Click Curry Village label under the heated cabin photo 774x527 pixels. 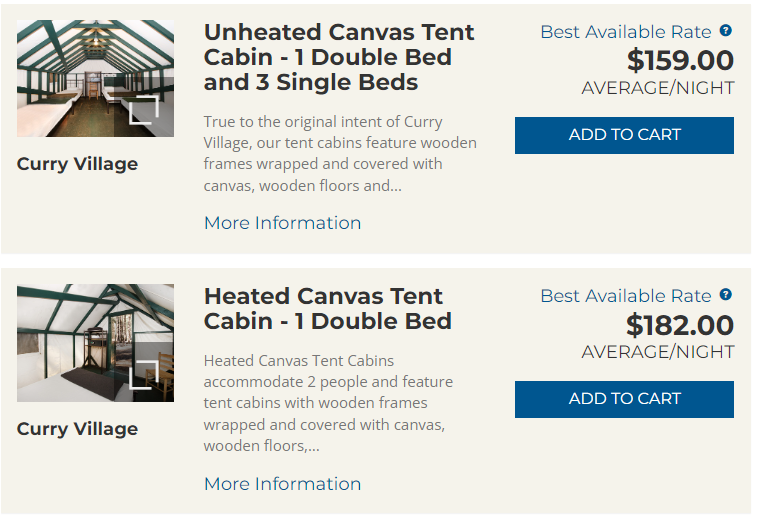click(77, 429)
